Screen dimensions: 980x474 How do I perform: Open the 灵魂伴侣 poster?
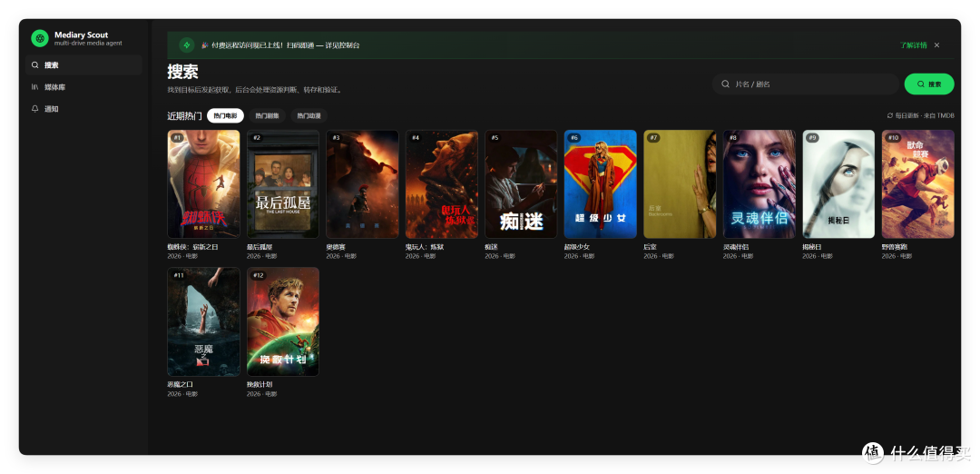point(759,183)
